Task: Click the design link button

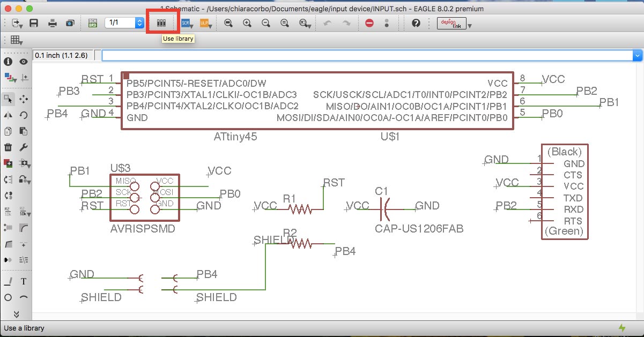Action: [451, 23]
